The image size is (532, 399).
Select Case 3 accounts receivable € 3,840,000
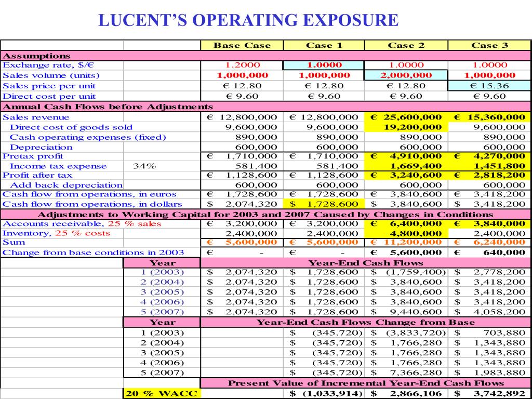489,223
